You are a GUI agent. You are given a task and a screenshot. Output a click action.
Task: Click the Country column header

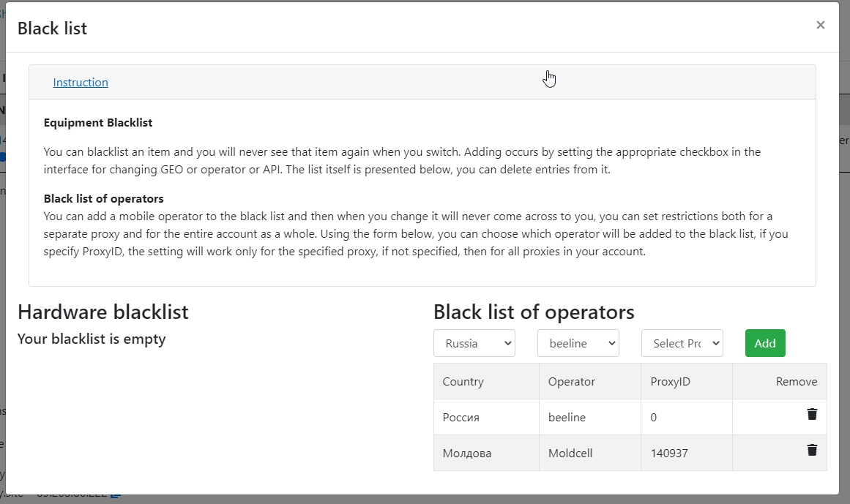tap(462, 381)
